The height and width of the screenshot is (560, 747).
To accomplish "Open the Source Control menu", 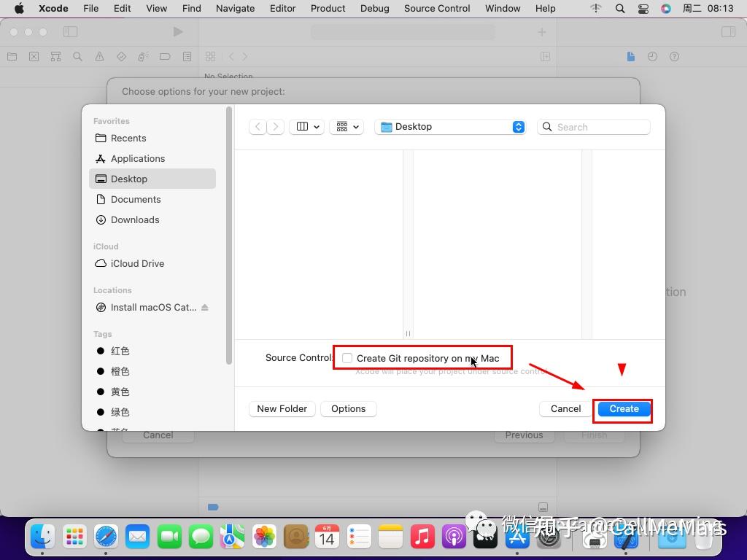I will click(x=437, y=9).
